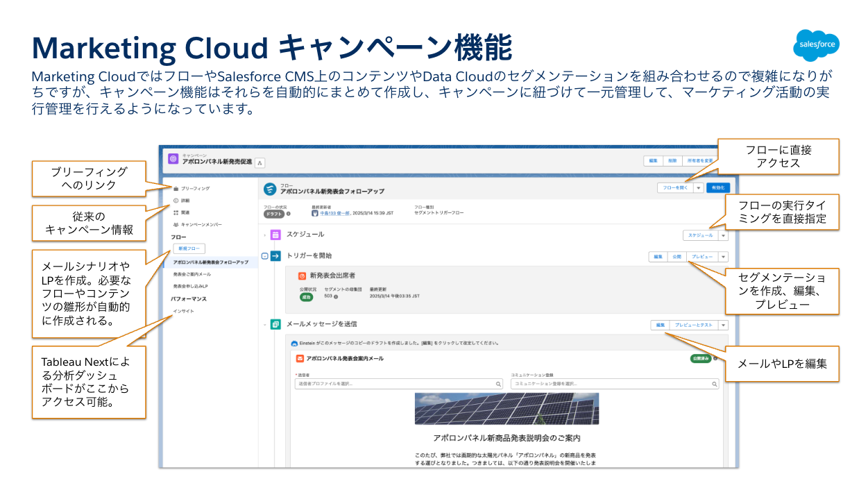Click the hierarchy icon beside campaign title
Image resolution: width=868 pixels, height=481 pixels.
pos(260,163)
